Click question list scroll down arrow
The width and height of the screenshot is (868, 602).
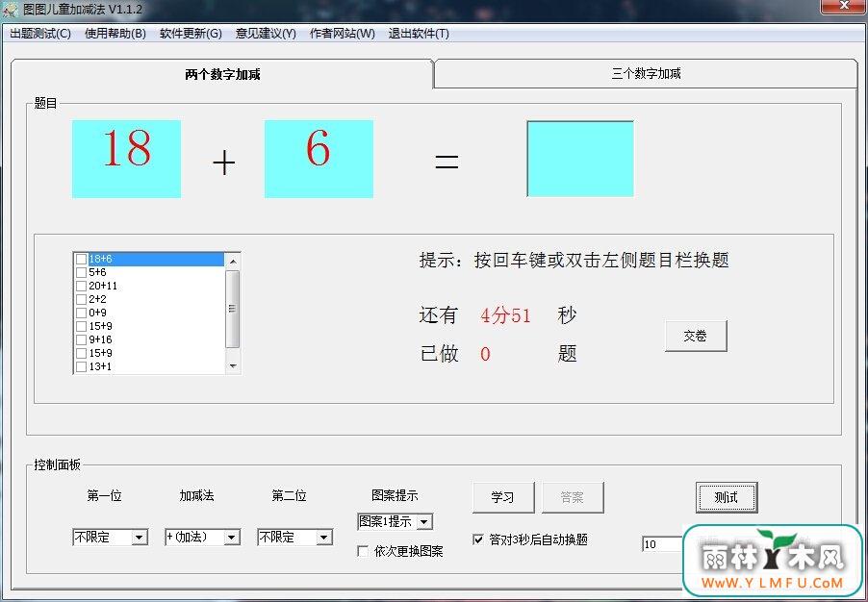233,365
